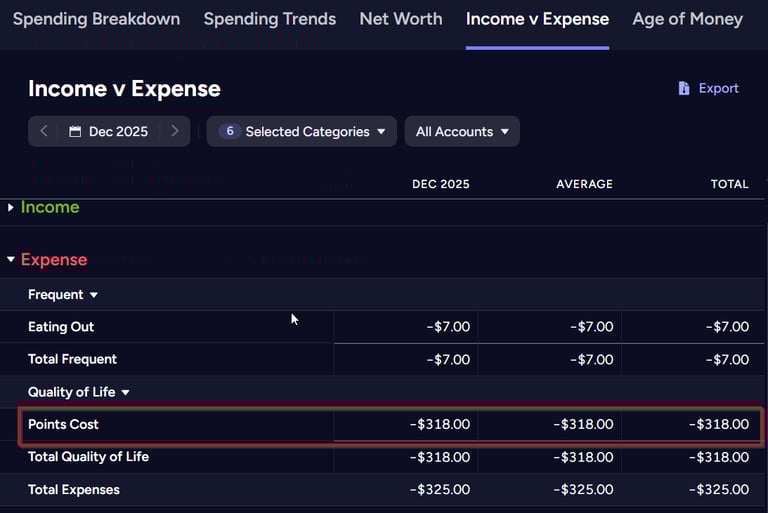Click the Points Cost Dec 2025 amount

[440, 424]
